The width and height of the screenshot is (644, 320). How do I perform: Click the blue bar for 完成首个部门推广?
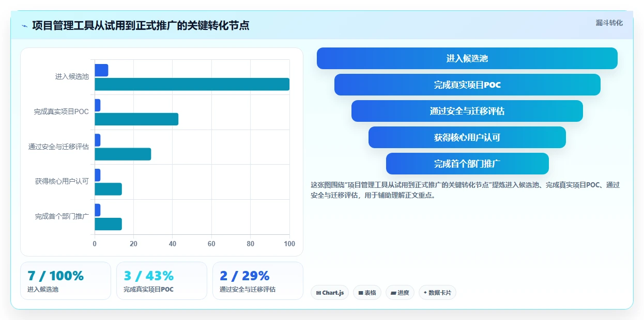[98, 210]
